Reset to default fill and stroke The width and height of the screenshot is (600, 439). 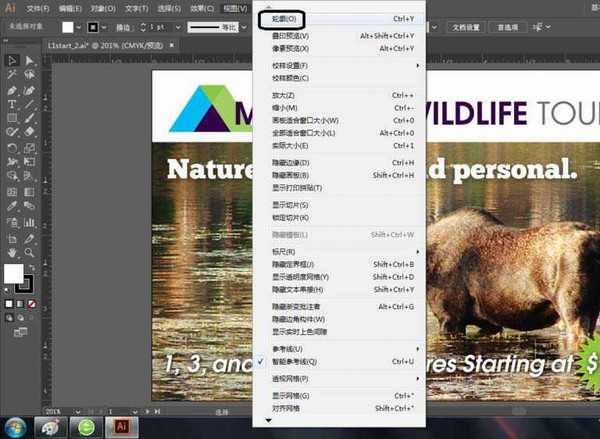(7, 290)
